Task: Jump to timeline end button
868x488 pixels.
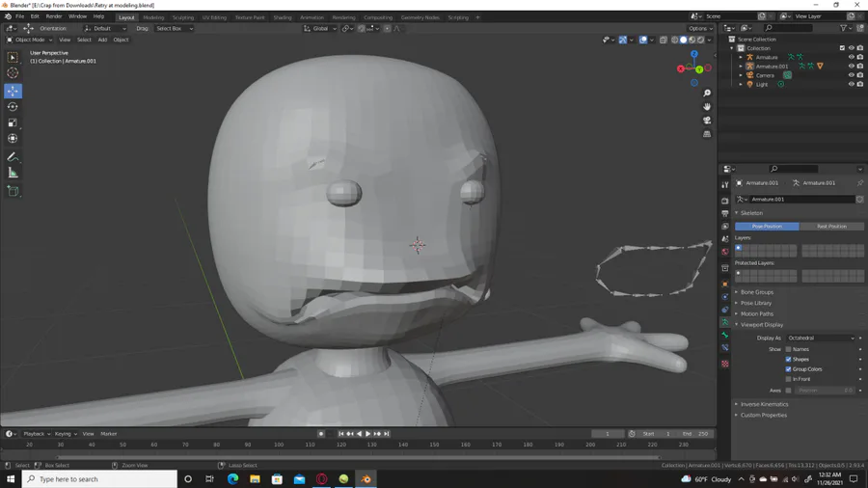Action: (x=387, y=434)
